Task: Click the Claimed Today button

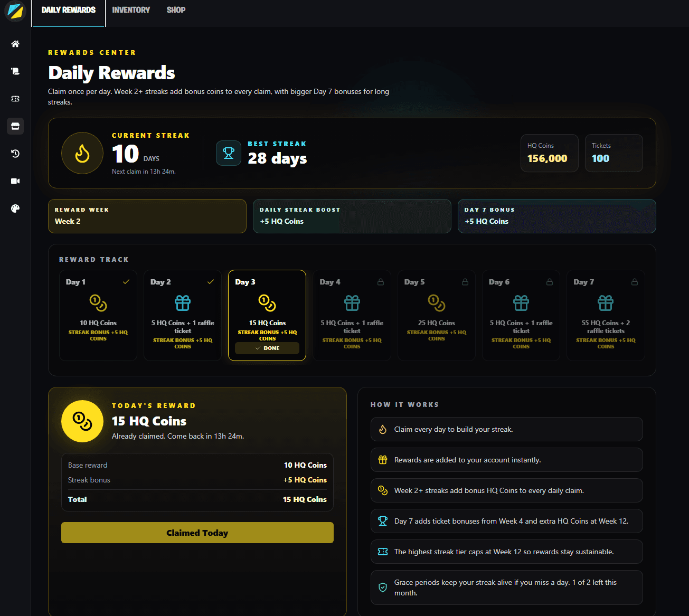Action: 197,533
